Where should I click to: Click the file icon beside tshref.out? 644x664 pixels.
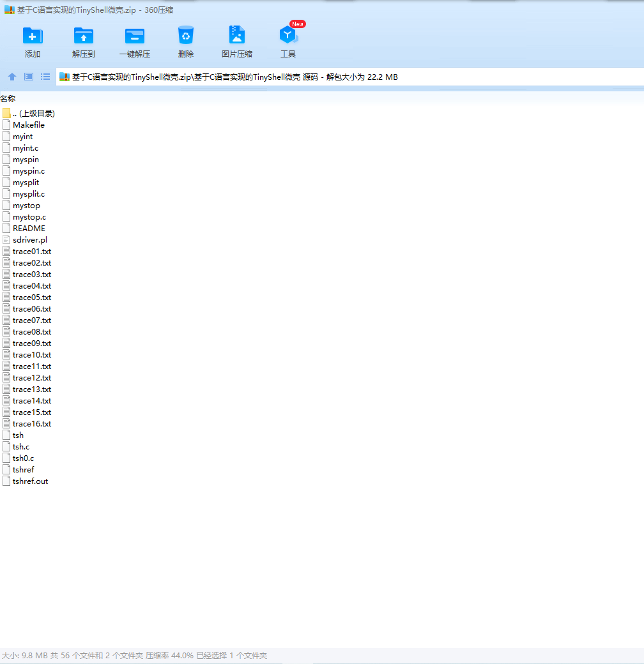6,481
